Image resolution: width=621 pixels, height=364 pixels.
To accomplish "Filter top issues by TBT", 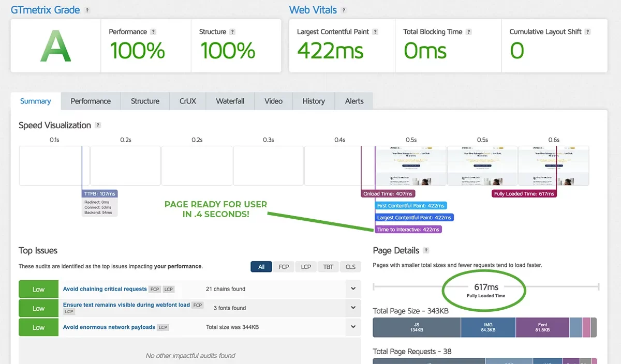I will (328, 267).
